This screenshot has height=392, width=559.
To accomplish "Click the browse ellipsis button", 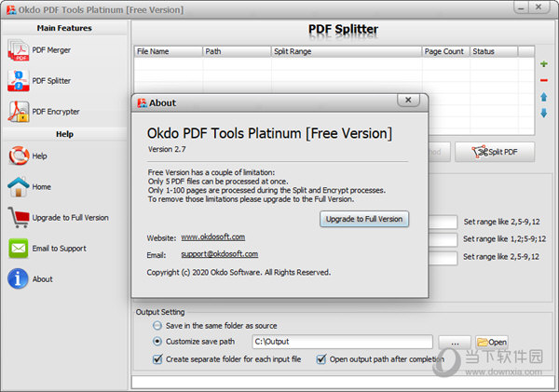I will point(455,342).
